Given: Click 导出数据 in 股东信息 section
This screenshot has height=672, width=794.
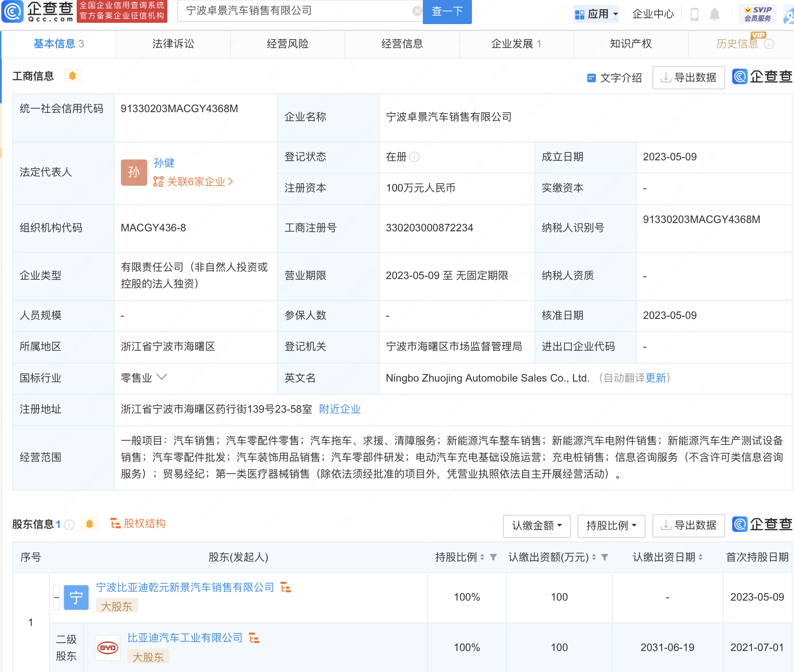Looking at the screenshot, I should point(688,526).
